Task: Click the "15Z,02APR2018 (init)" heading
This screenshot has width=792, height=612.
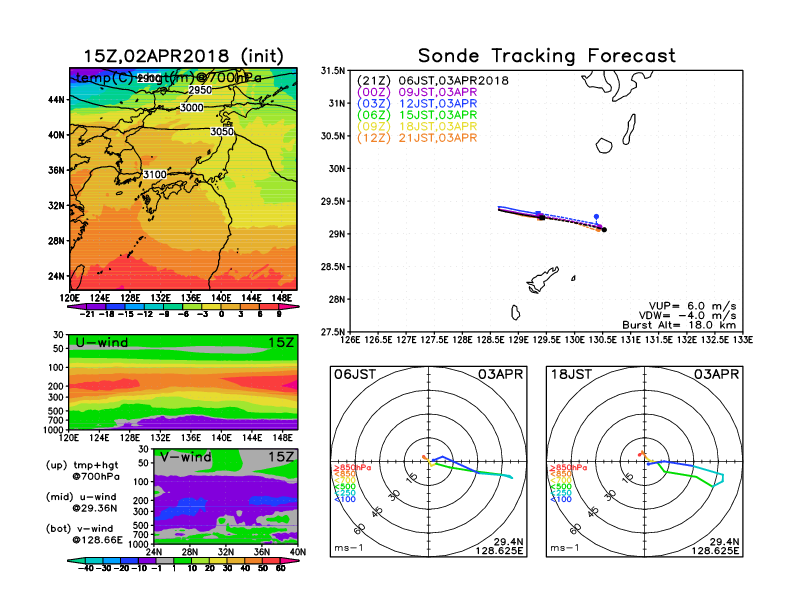Action: point(183,56)
